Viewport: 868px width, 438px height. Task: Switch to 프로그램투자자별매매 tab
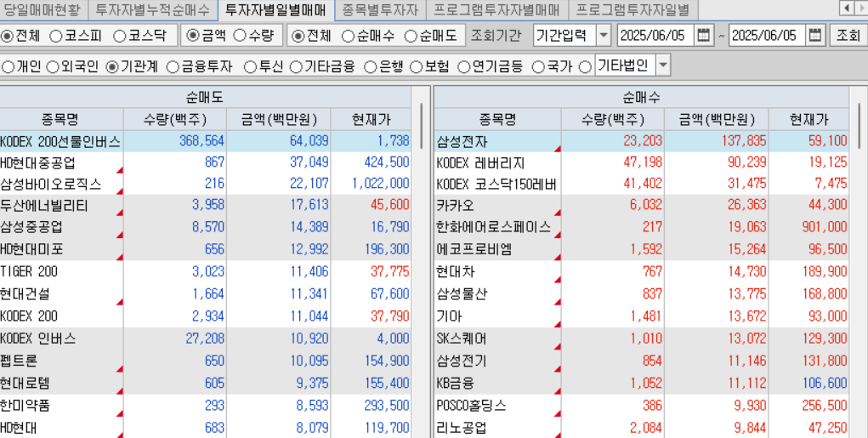[x=497, y=9]
